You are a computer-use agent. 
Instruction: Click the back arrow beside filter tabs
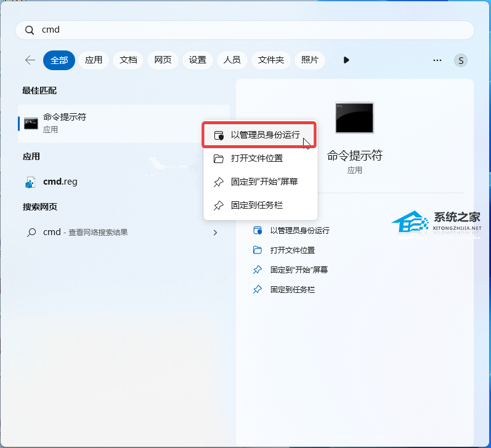[x=30, y=60]
